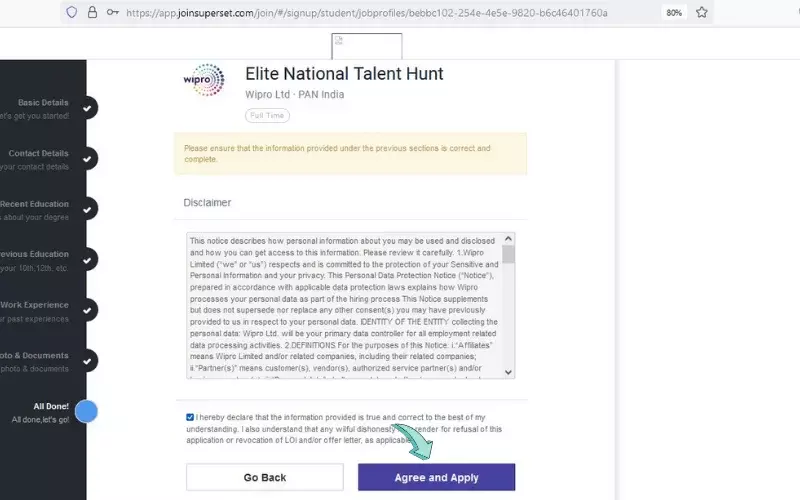
Task: Click the disclaimer scroll up arrow
Action: [x=508, y=239]
